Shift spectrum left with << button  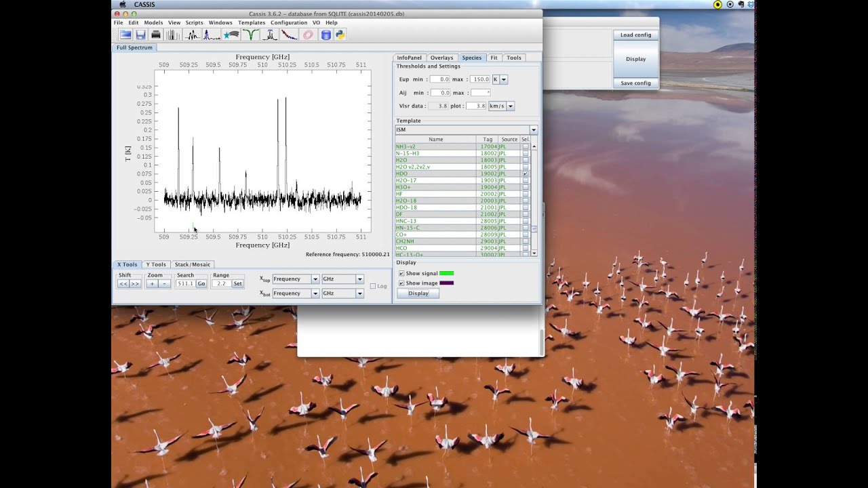[123, 284]
